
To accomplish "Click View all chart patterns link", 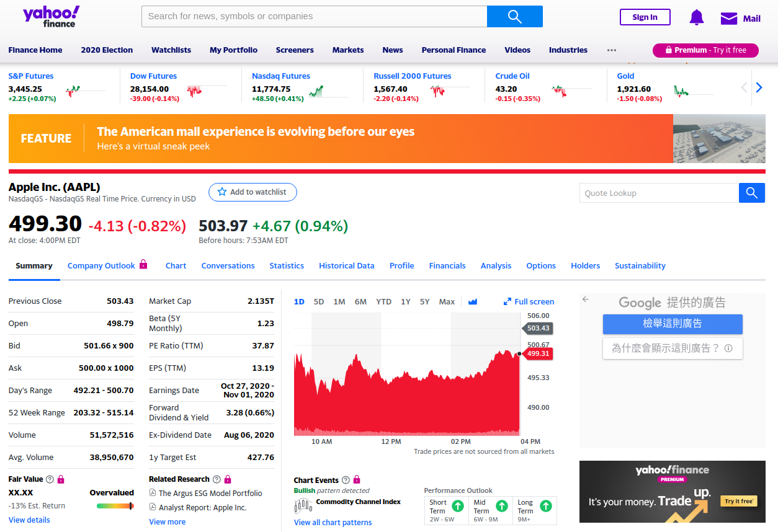I will pos(333,523).
